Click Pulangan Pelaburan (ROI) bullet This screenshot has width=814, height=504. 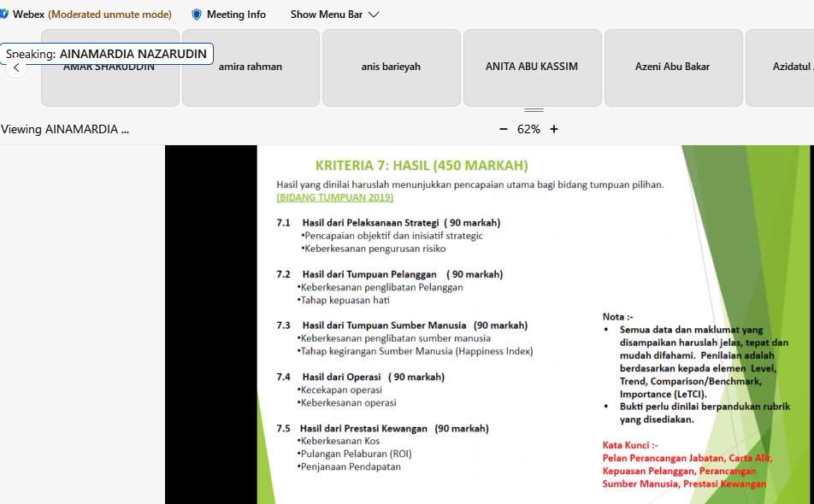pos(355,454)
